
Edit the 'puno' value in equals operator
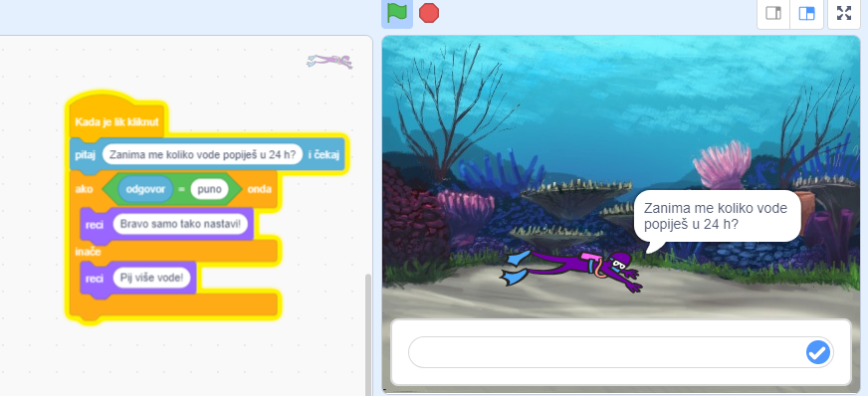coord(209,189)
